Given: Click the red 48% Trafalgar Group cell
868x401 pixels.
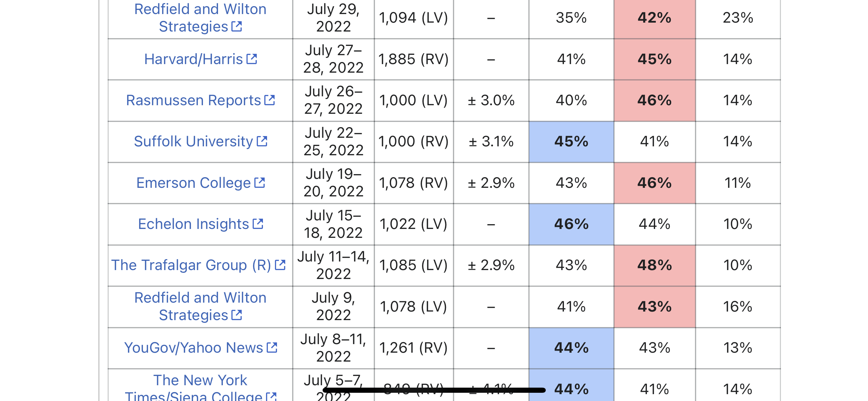Looking at the screenshot, I should (654, 265).
